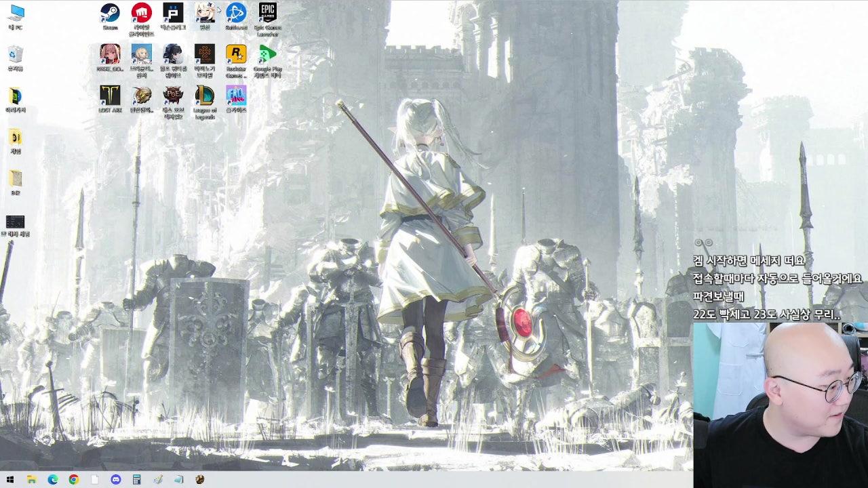Open the Steam desktop shortcut

pos(110,16)
